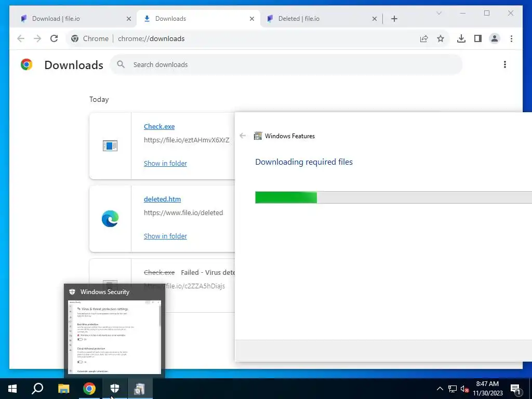This screenshot has height=399, width=532.
Task: Click the Windows Features title icon
Action: [x=258, y=136]
